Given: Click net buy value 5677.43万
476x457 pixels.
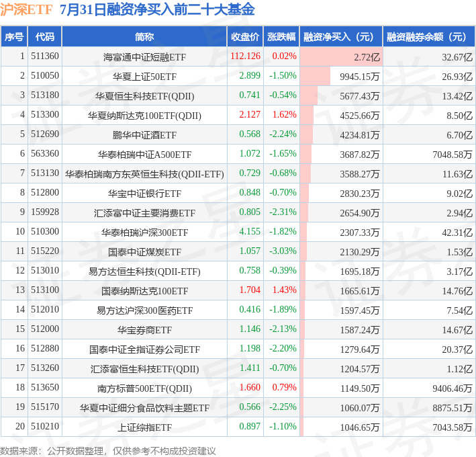Looking at the screenshot, I should coord(359,95).
